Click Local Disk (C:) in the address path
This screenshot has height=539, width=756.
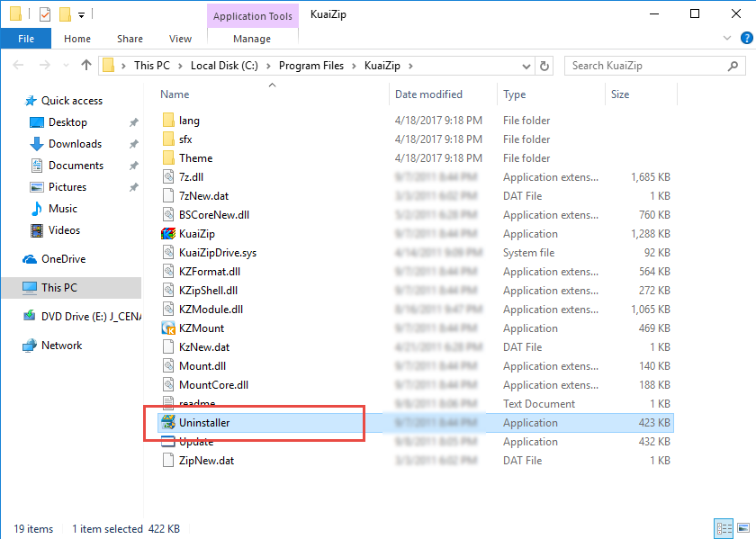224,66
